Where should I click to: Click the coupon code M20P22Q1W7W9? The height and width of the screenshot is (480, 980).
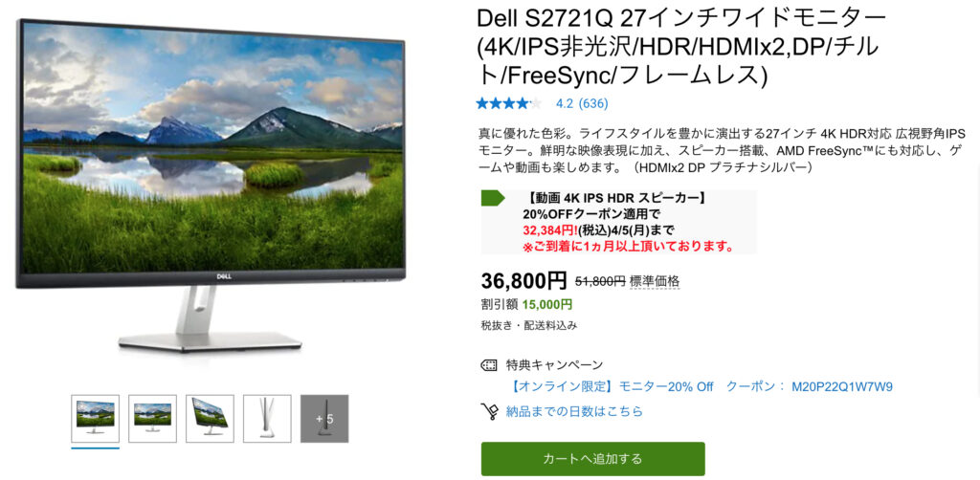pos(842,386)
